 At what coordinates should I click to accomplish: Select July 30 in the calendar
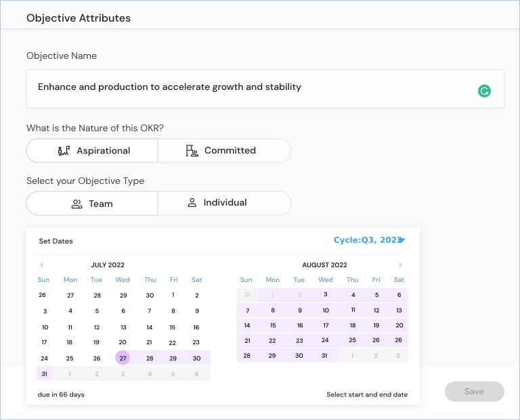coord(196,358)
